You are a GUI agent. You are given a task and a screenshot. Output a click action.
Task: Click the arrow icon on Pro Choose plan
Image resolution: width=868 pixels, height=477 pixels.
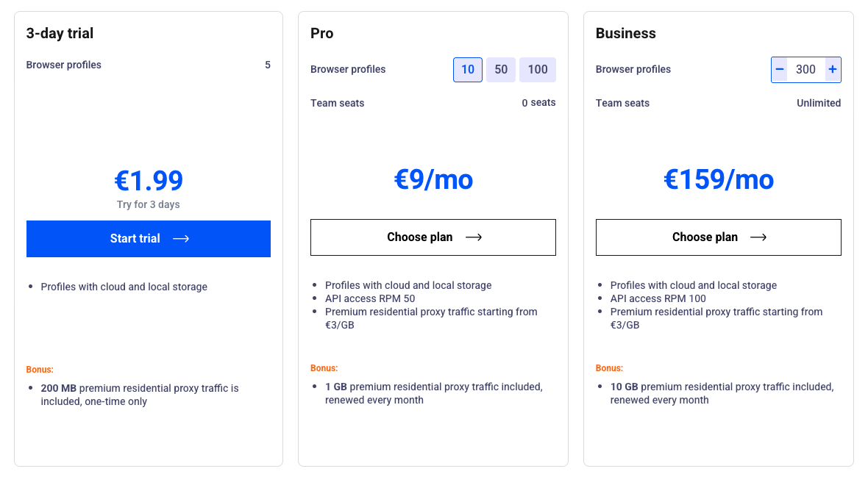point(474,237)
